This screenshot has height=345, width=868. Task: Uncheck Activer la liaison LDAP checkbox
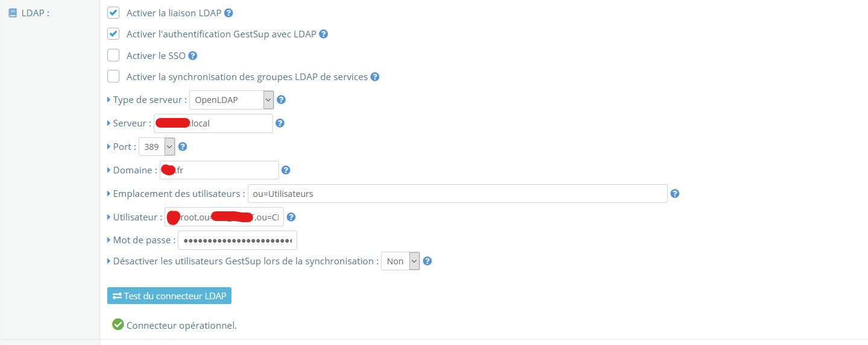[x=113, y=13]
